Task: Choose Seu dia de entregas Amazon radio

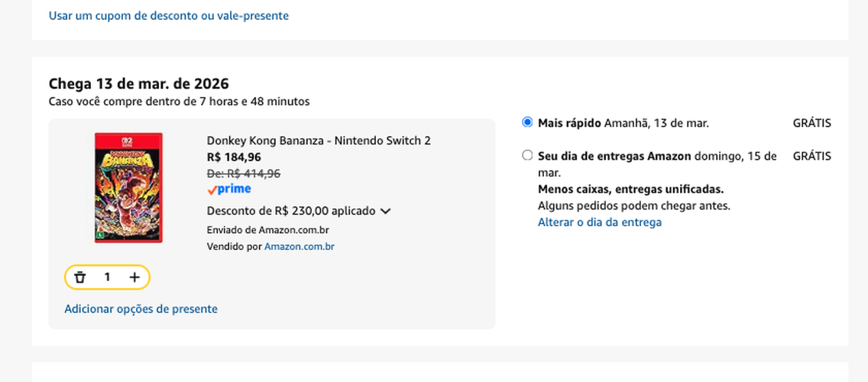Action: (527, 156)
